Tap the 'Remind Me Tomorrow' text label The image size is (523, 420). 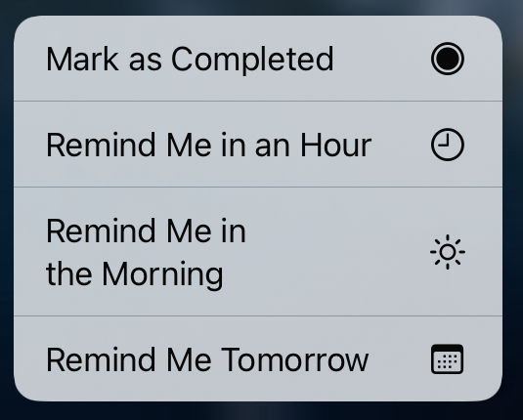click(207, 359)
